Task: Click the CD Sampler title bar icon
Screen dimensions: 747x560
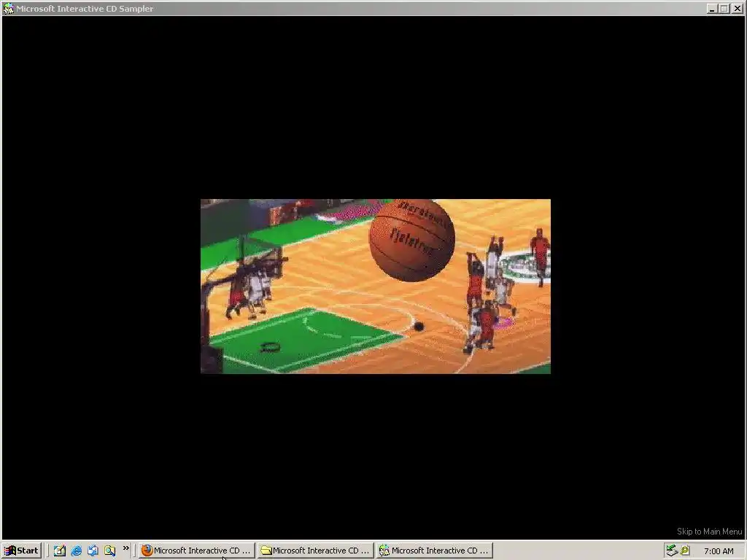Action: tap(9, 8)
